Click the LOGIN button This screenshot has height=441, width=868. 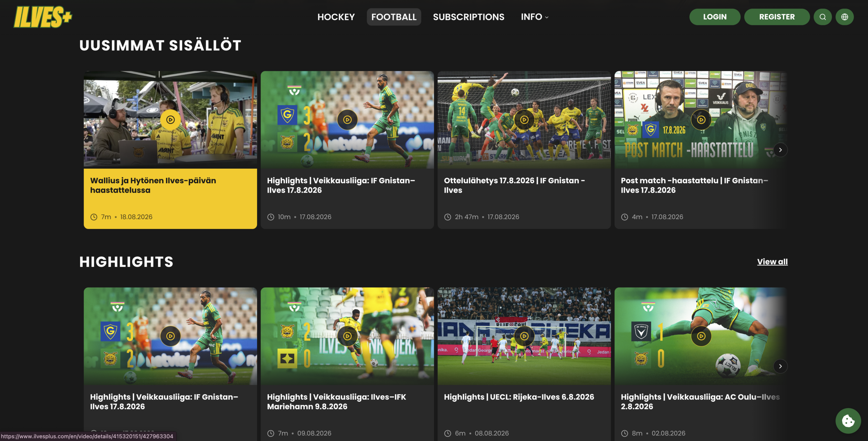[715, 17]
